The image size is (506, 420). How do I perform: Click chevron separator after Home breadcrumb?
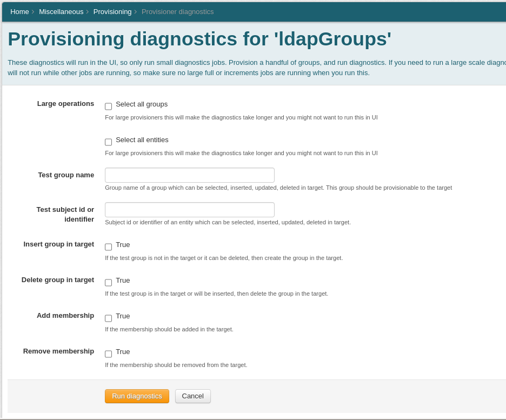tap(33, 11)
